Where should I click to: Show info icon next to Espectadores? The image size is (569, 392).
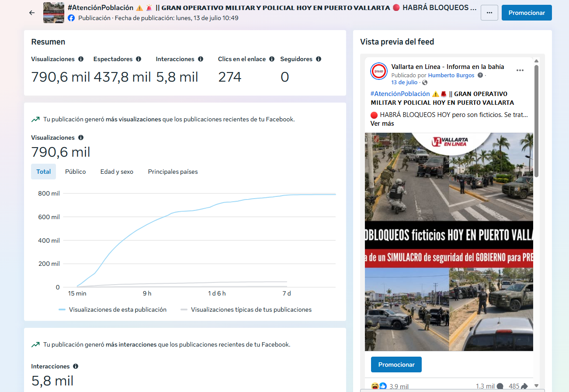139,59
